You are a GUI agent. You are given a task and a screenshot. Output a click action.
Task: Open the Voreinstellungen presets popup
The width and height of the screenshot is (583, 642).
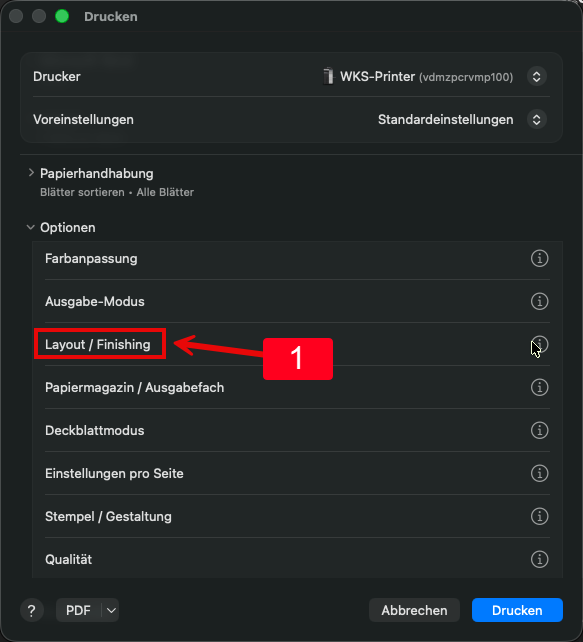click(536, 120)
